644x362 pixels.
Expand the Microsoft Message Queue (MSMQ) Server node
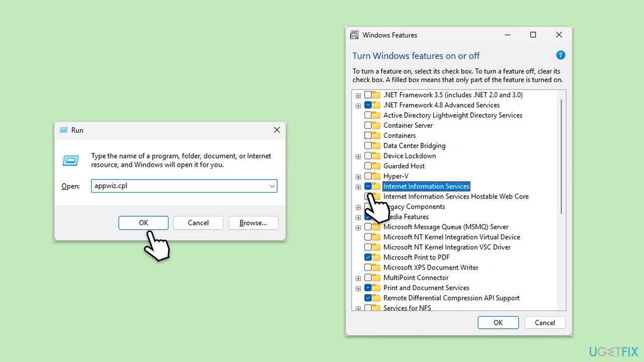(x=358, y=227)
